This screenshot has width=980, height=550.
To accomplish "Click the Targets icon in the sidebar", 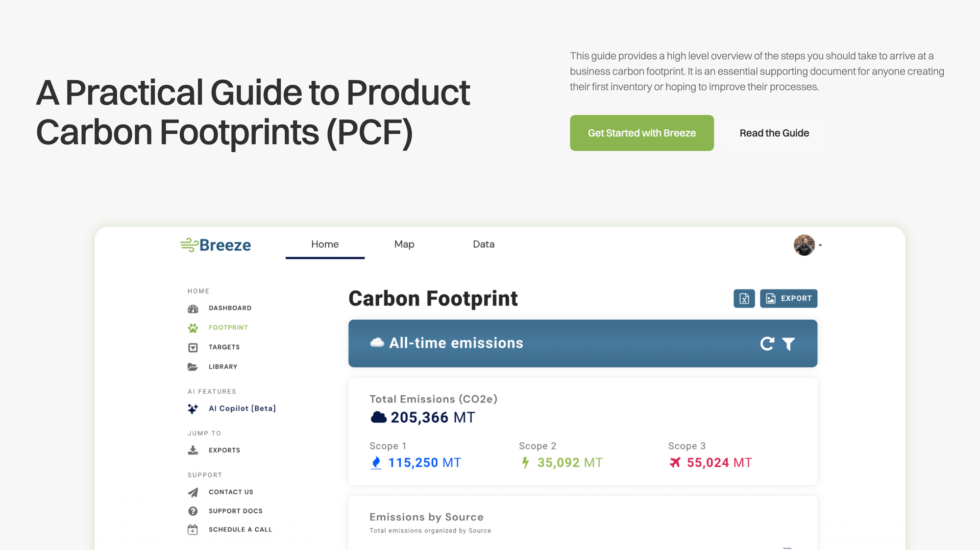I will 193,347.
